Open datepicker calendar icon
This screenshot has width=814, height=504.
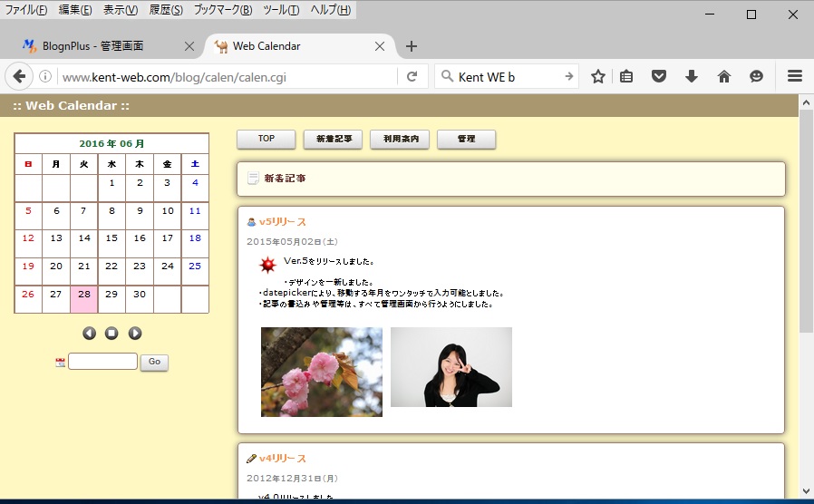tap(60, 363)
